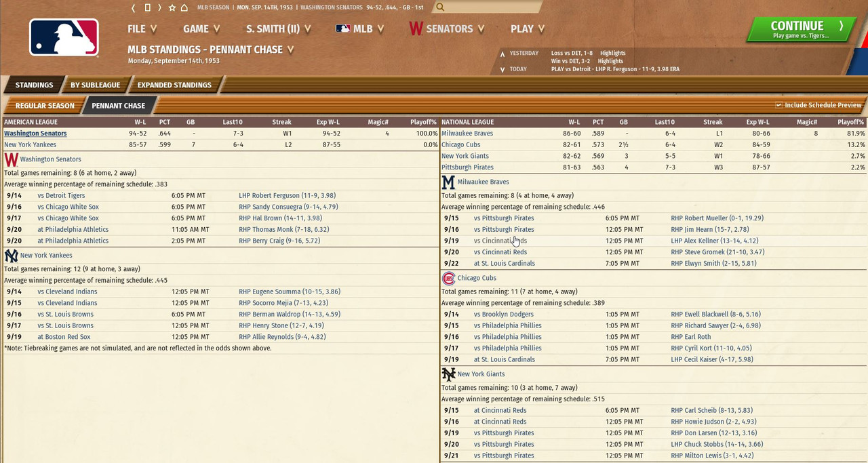Image resolution: width=868 pixels, height=463 pixels.
Task: Click the New York Giants logo icon
Action: 448,374
